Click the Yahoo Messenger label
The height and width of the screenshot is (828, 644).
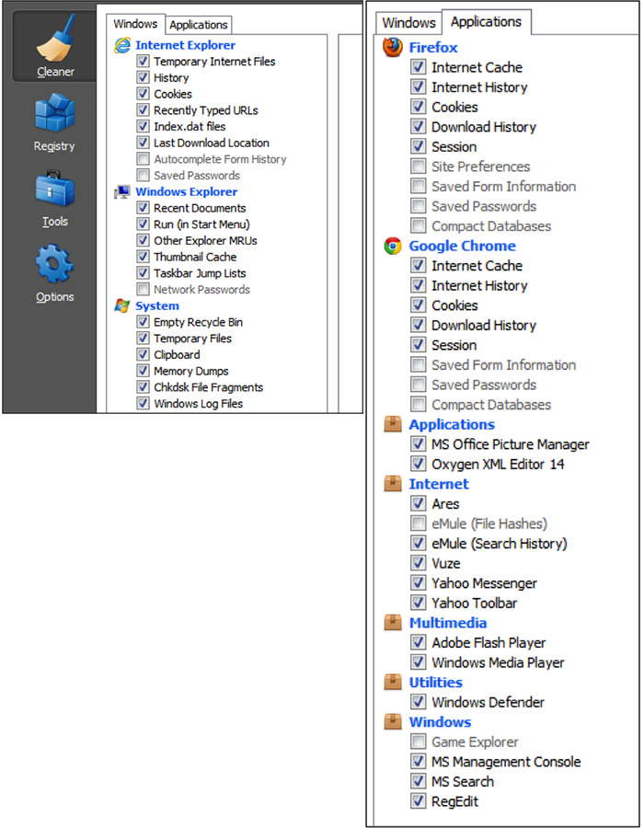[x=484, y=583]
